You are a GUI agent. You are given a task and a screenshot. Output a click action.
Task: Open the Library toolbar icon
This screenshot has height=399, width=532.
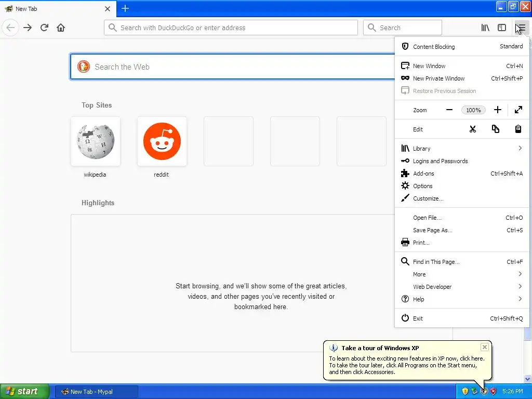485,28
